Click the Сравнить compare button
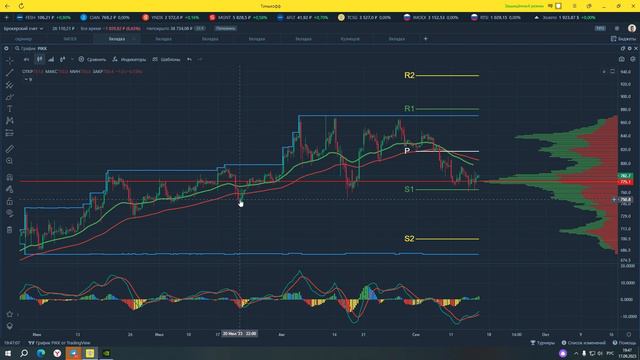This screenshot has height=360, width=640. click(x=92, y=60)
